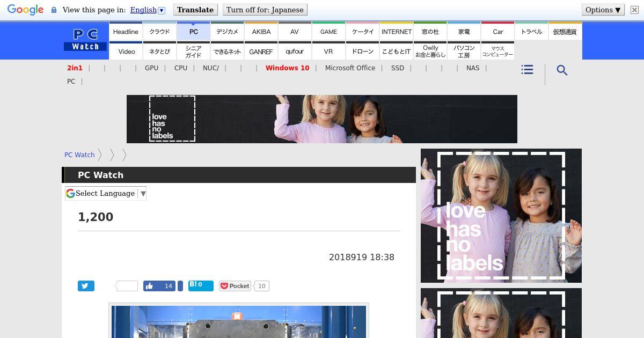Open the こどもとIT tab
This screenshot has height=338, width=644.
(x=396, y=51)
